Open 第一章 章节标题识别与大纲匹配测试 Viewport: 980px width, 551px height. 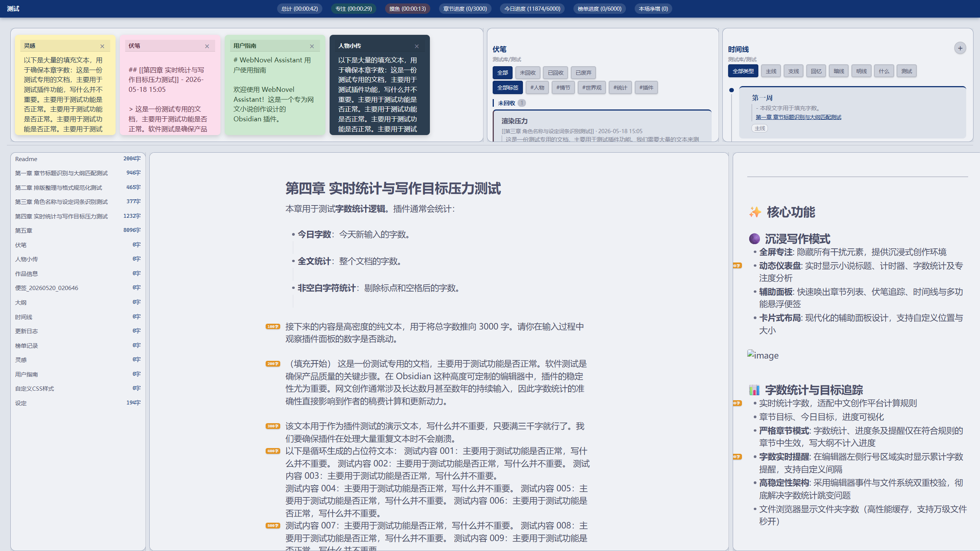tap(78, 173)
